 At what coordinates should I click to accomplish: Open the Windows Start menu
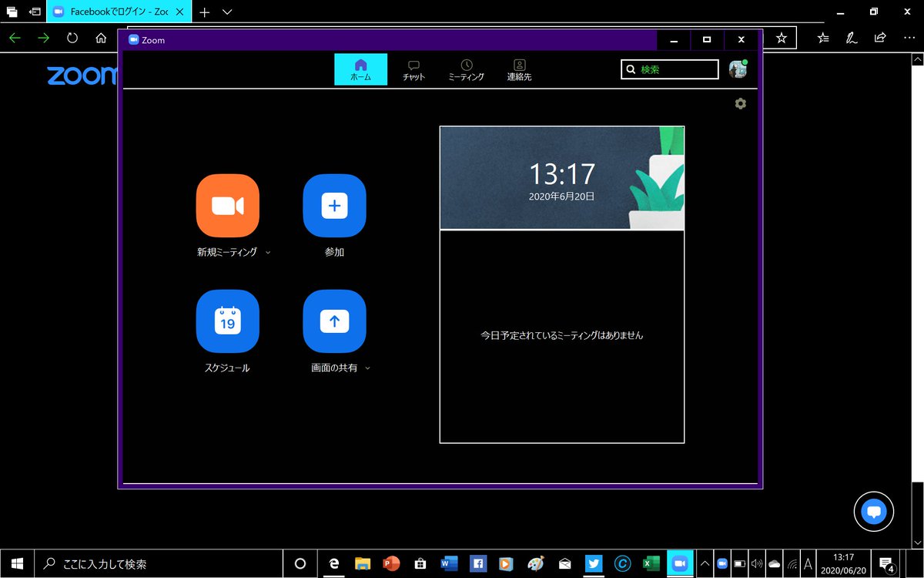tap(17, 563)
